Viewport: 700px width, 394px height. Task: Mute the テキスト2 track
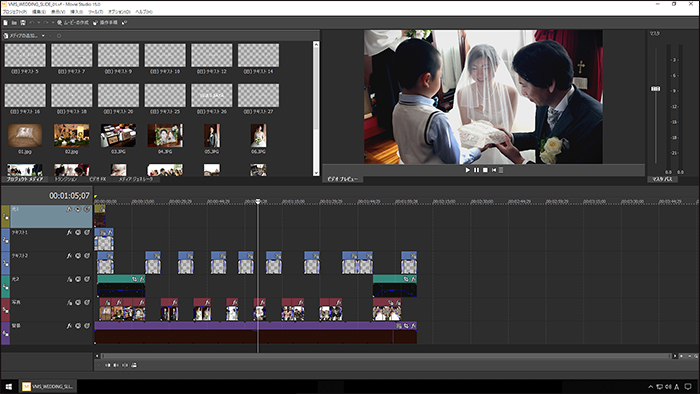click(x=78, y=256)
